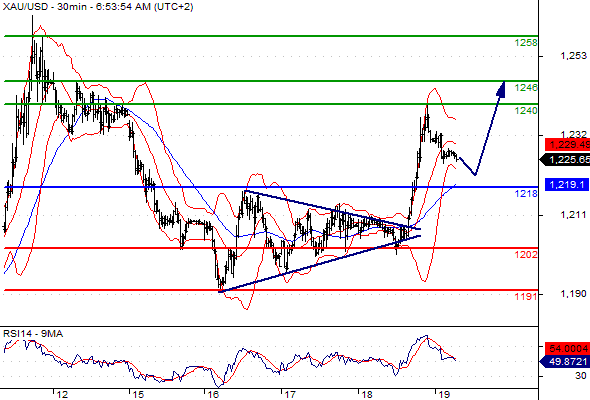
Task: Click date 15 on the time axis
Action: (x=138, y=394)
